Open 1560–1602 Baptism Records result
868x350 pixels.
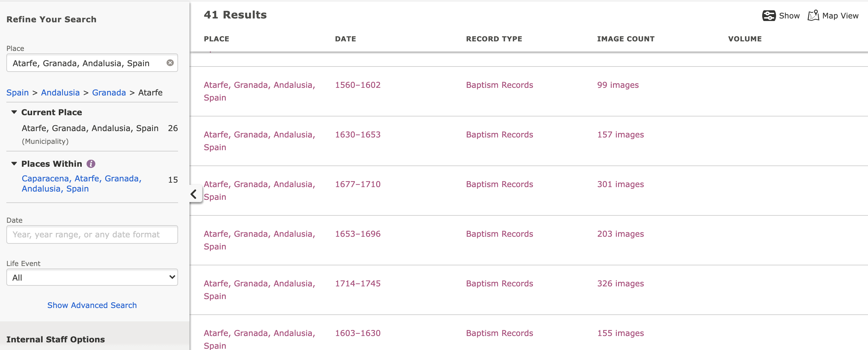pyautogui.click(x=499, y=85)
